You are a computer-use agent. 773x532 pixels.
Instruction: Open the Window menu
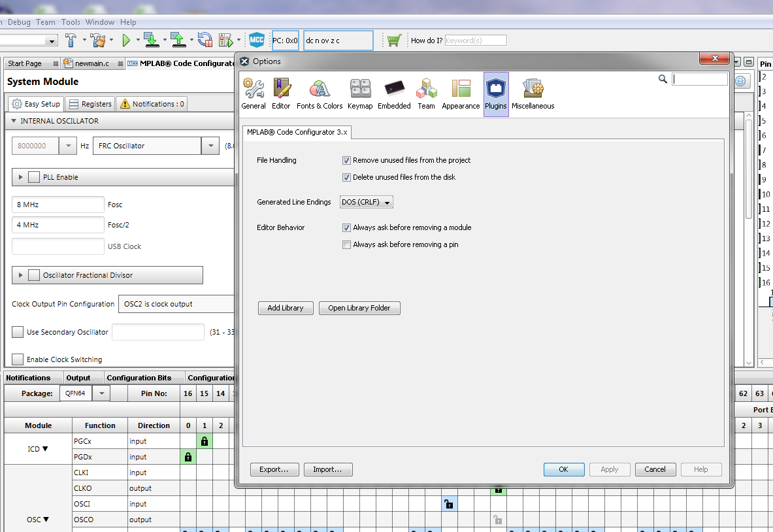click(x=99, y=22)
